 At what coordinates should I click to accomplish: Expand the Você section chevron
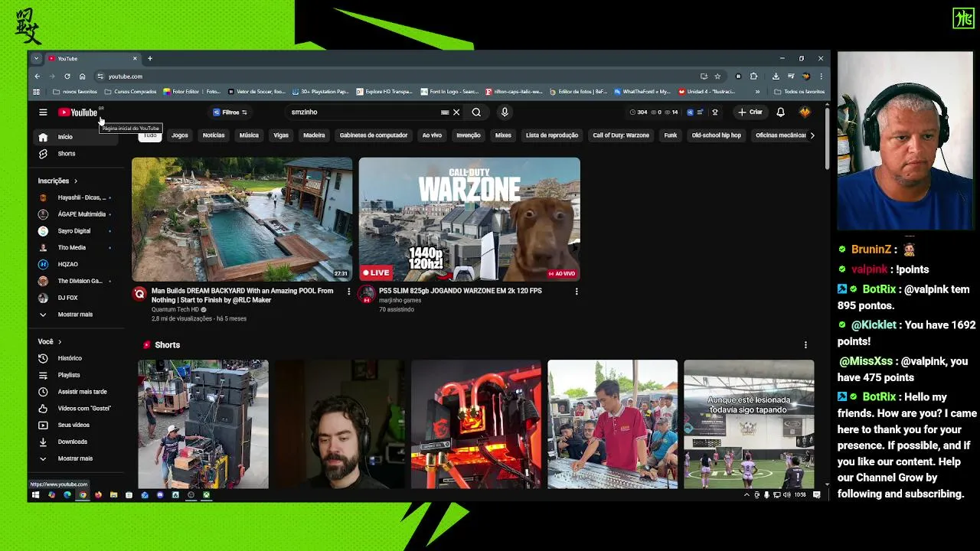point(60,342)
